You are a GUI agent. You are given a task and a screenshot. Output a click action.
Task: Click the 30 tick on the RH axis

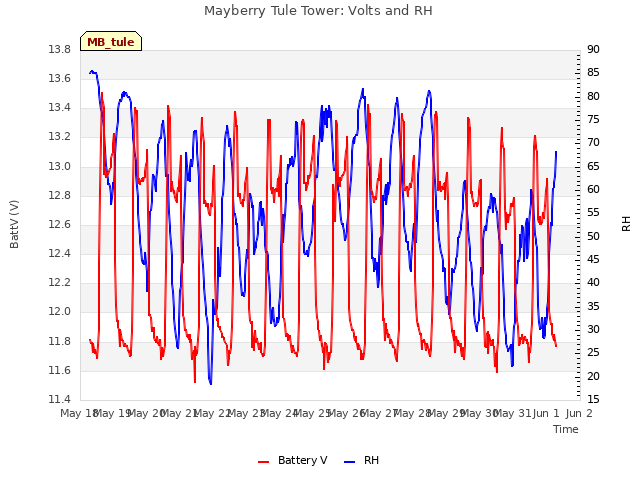tap(593, 329)
